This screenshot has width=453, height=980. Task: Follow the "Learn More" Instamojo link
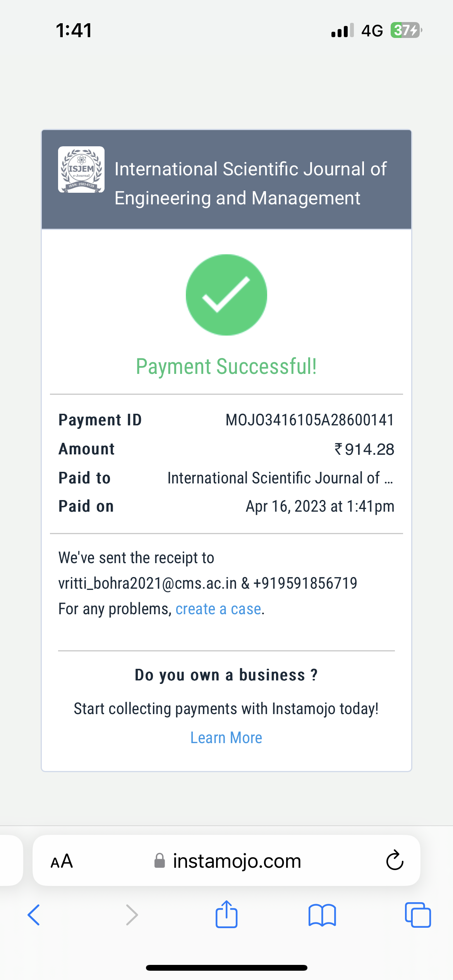coord(226,738)
